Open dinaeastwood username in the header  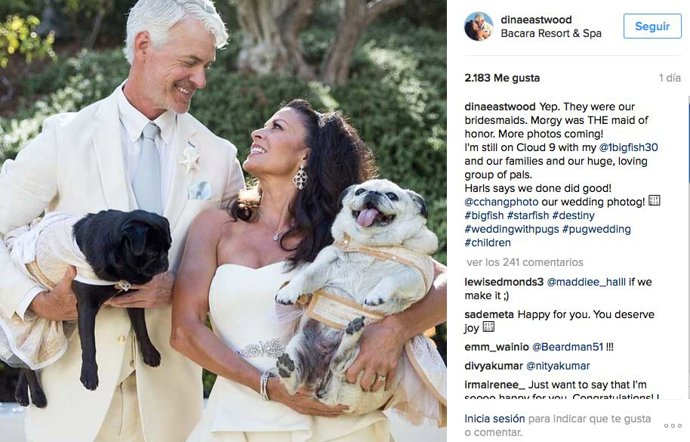coord(536,20)
